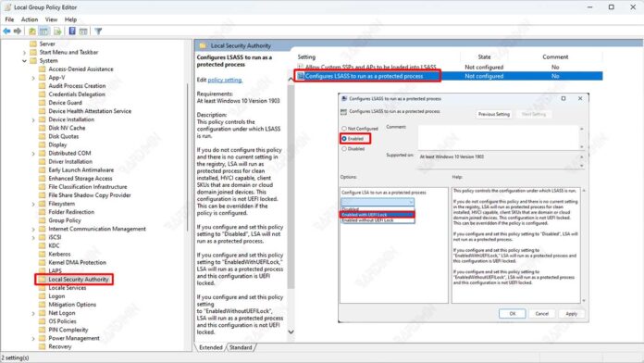
Task: Click the folder icon next to Recovery
Action: [42, 346]
